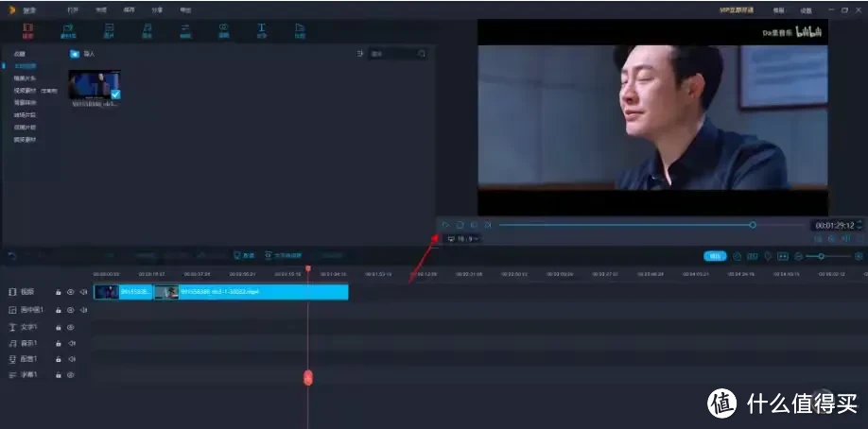Open the red film-strip media tab
The width and height of the screenshot is (868, 429).
coord(27,30)
